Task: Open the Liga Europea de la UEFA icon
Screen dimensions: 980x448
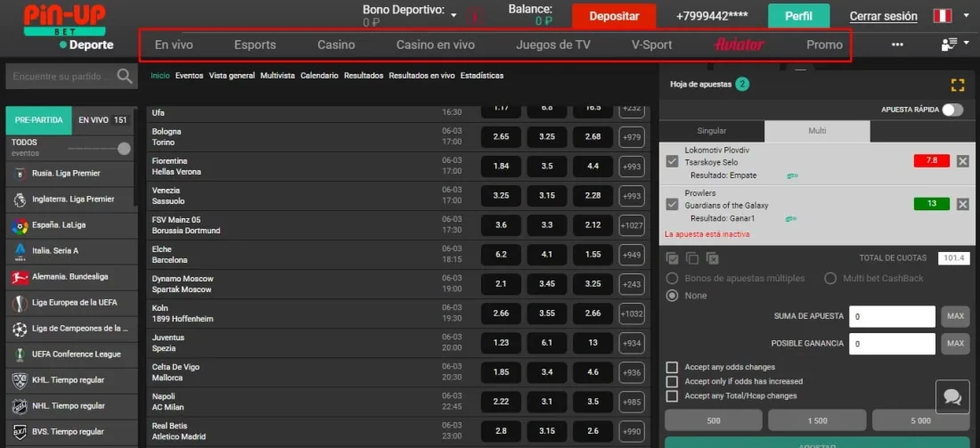Action: click(20, 303)
